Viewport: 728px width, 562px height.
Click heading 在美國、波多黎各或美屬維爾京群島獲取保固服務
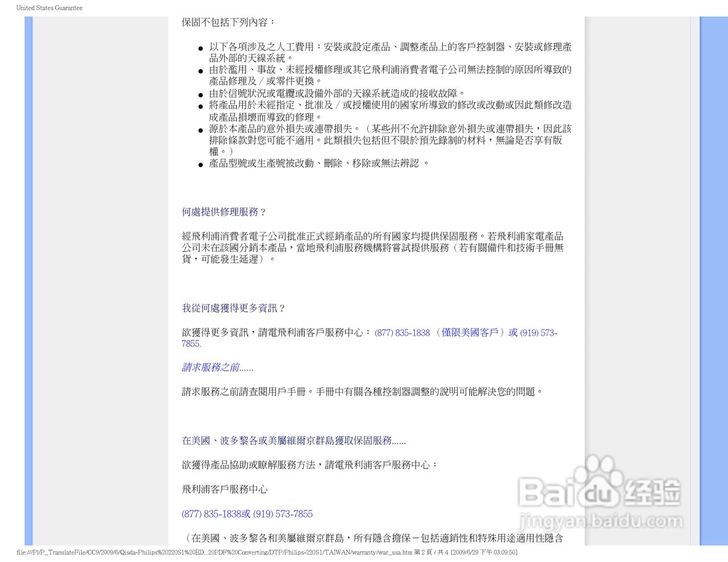294,441
